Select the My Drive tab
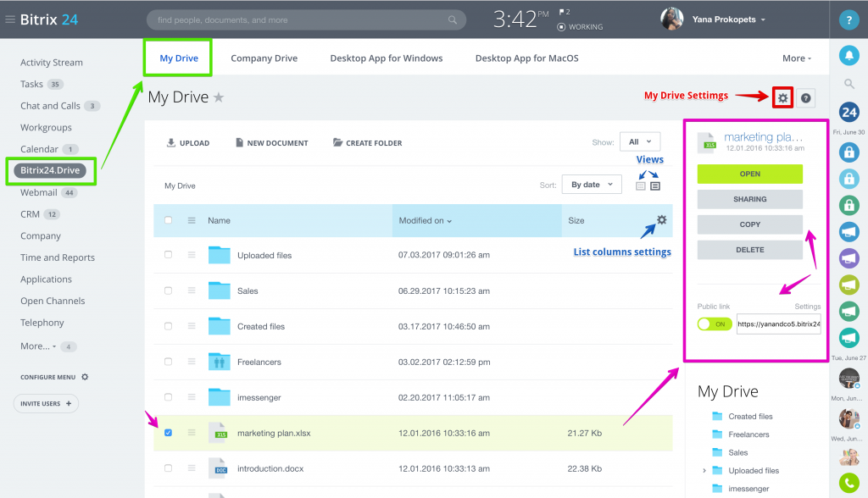Viewport: 868px width, 498px height. click(179, 58)
